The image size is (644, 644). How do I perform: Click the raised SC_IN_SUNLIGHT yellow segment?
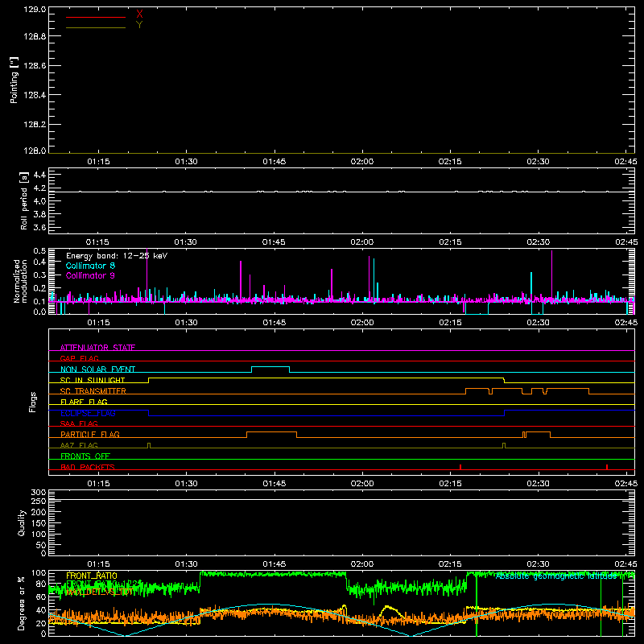(x=326, y=378)
